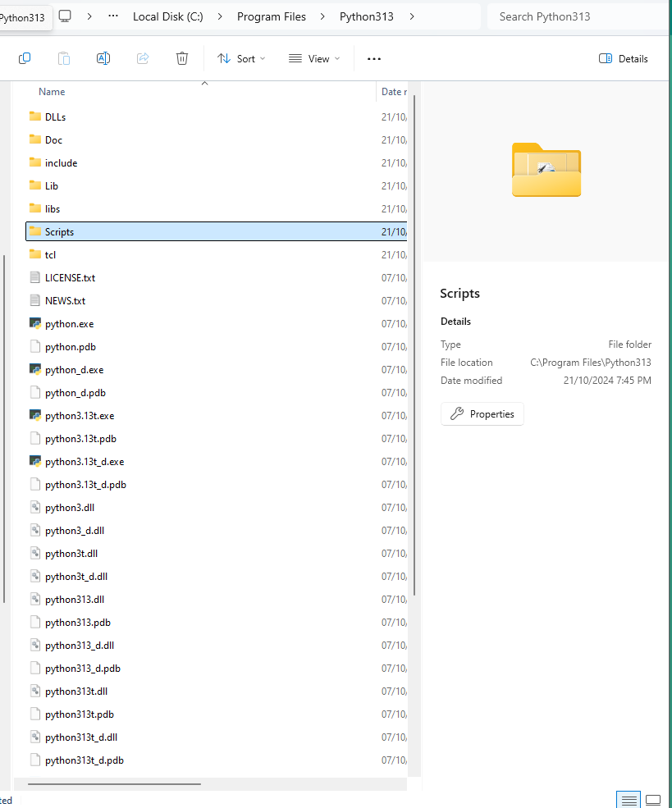Click the Properties button

[482, 413]
